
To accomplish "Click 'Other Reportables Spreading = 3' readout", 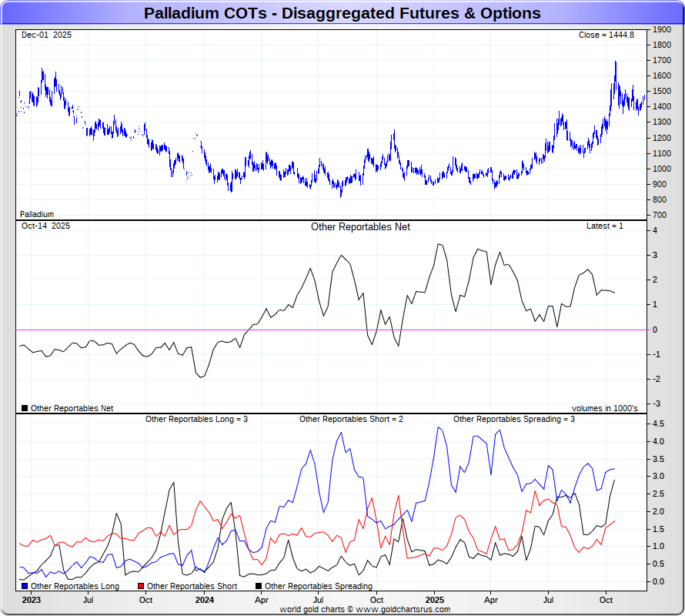I will (514, 419).
